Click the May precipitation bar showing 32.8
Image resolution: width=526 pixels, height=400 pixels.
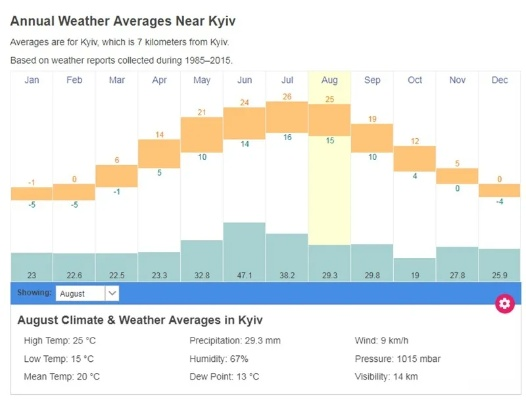pyautogui.click(x=202, y=260)
